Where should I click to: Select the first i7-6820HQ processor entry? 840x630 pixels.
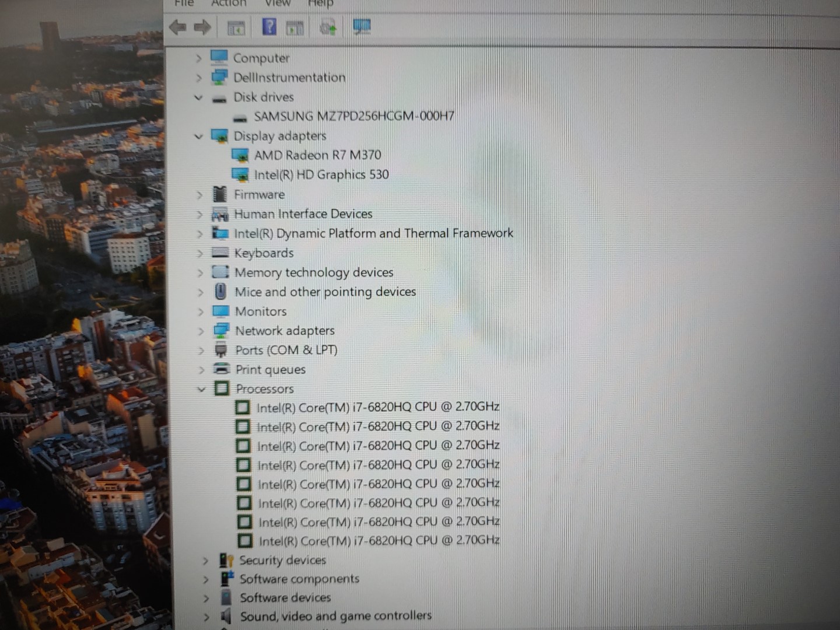coord(378,407)
